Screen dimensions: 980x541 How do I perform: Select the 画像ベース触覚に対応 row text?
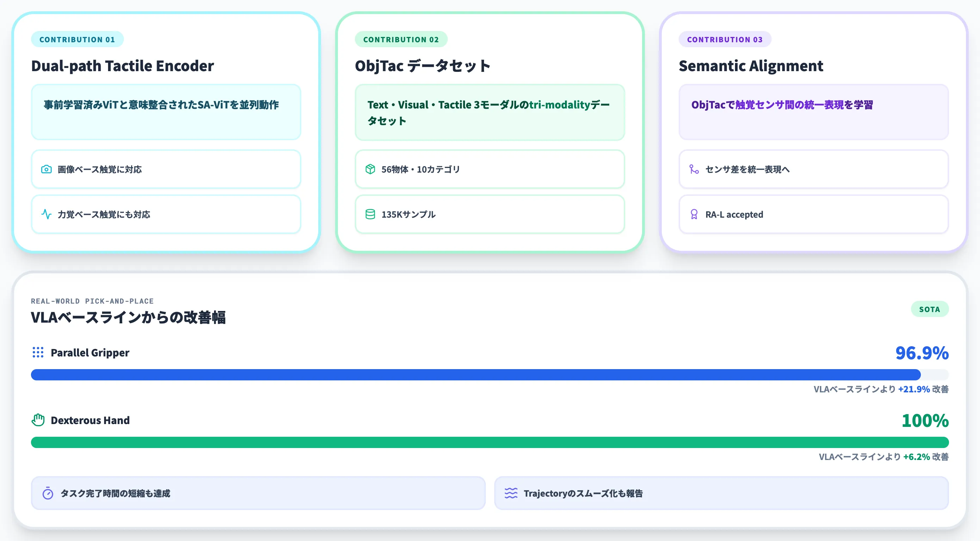click(x=100, y=169)
